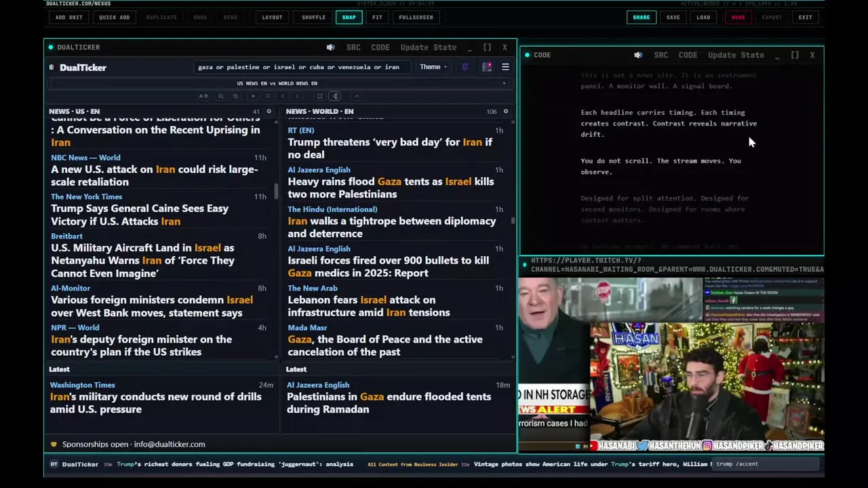The height and width of the screenshot is (488, 868).
Task: Open 'Israeli forces fired over 900 bullets' headline
Action: click(388, 266)
